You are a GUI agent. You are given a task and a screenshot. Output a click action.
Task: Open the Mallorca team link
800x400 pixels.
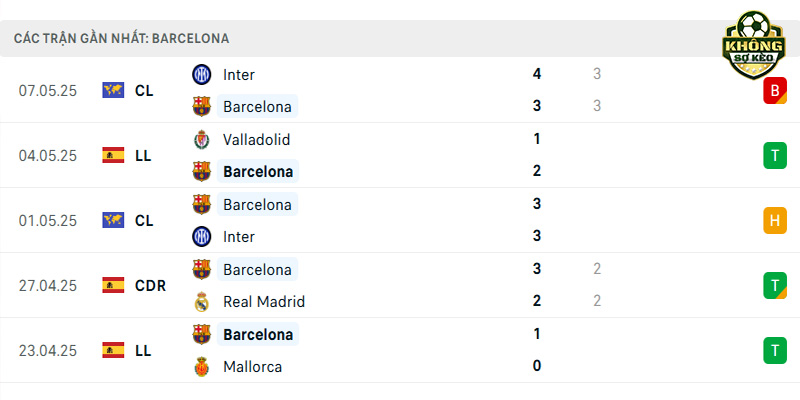[253, 366]
